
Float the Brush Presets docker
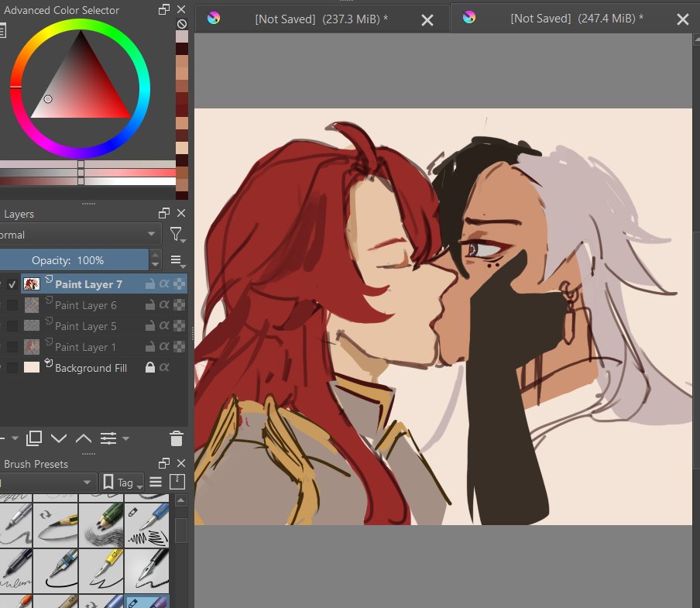pos(164,463)
